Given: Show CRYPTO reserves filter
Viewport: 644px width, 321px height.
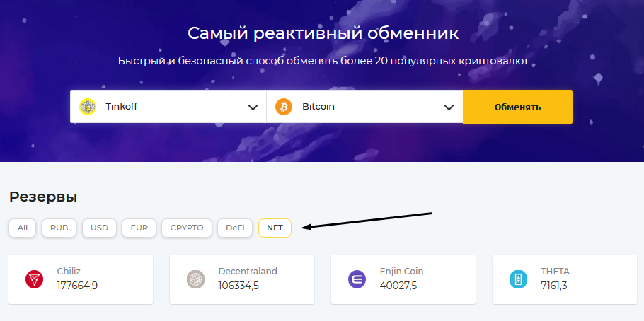Looking at the screenshot, I should tap(187, 228).
